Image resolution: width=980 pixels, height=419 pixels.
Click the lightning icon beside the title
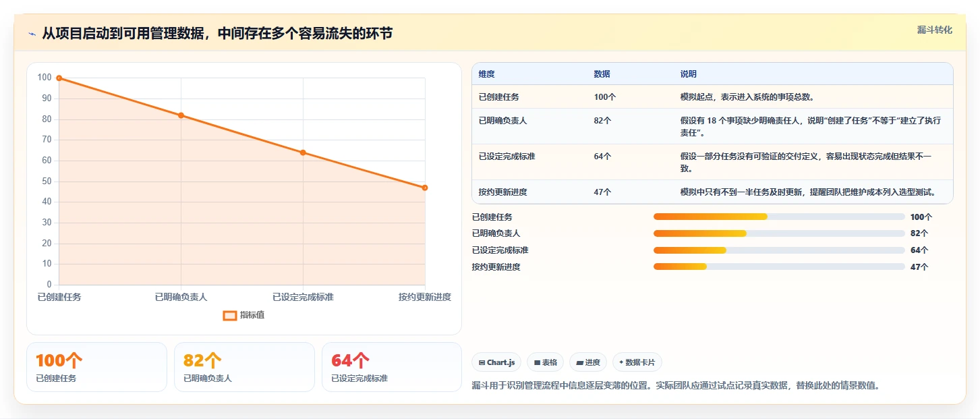[x=32, y=34]
